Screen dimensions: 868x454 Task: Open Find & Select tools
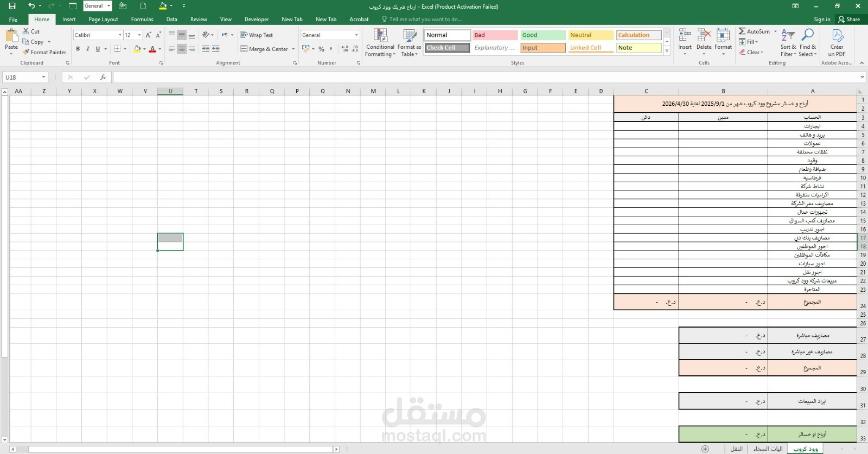(808, 43)
